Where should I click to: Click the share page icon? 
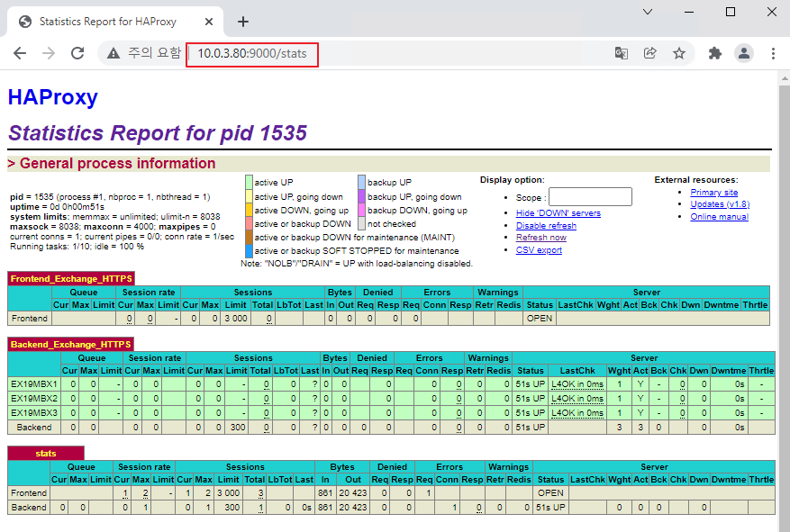pos(650,53)
